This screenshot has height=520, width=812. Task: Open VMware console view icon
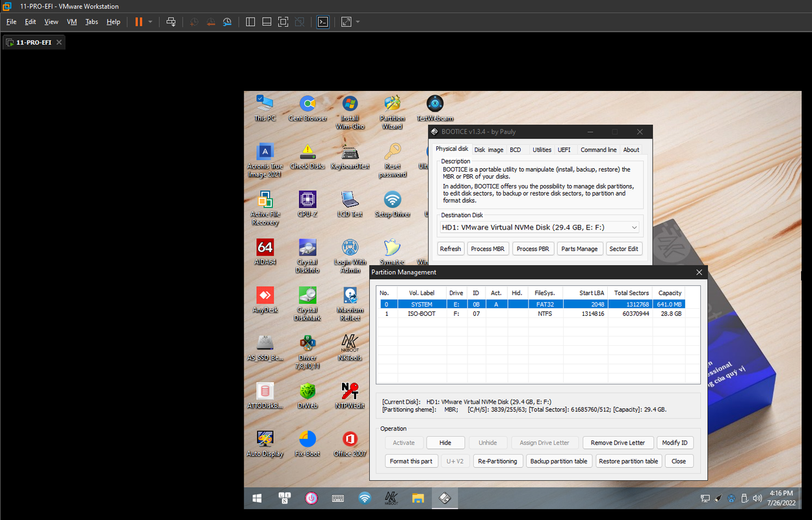(322, 21)
